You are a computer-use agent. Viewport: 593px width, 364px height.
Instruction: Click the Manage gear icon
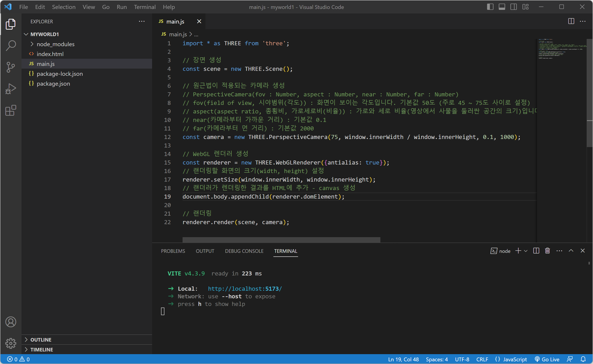click(x=11, y=343)
